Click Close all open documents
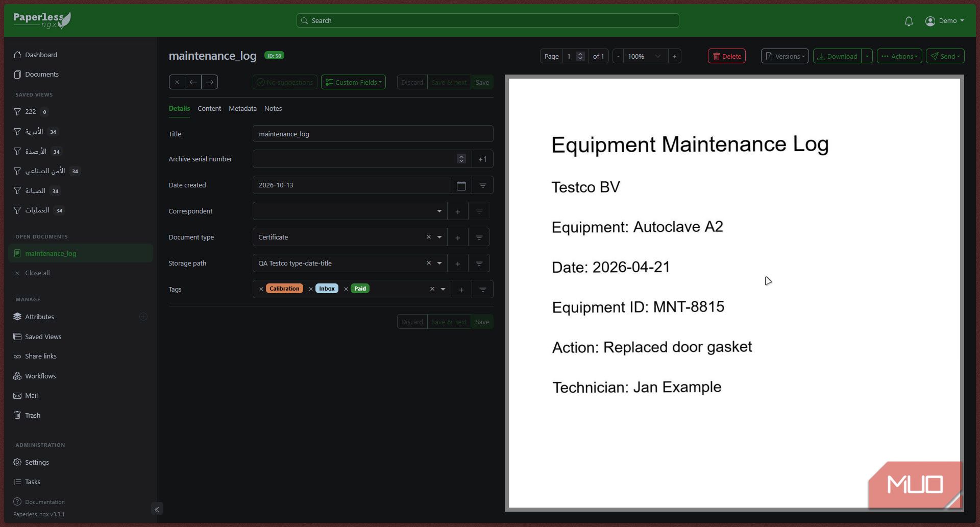Screen dimensions: 980x527 coord(37,273)
